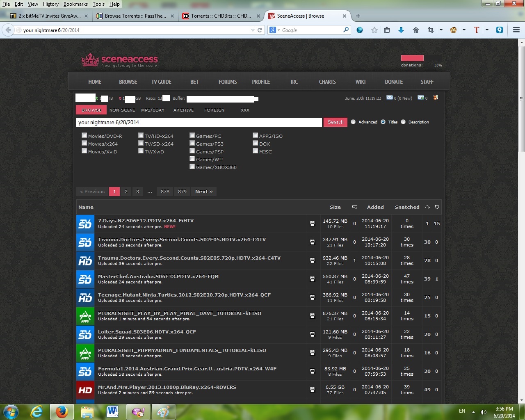
Task: Check the TV/HD-x264 category box
Action: click(141, 135)
